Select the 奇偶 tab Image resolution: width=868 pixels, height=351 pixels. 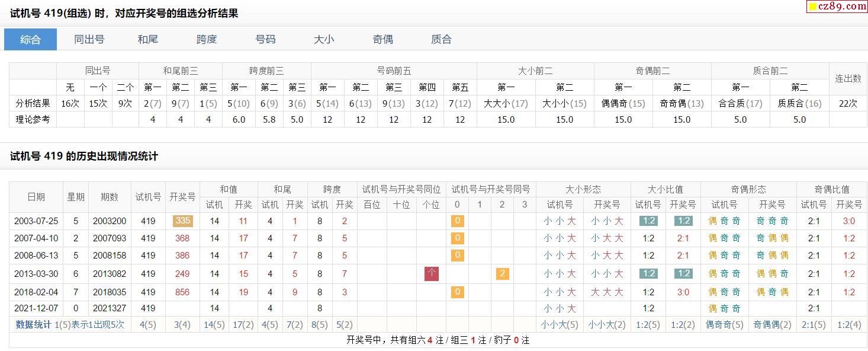tap(382, 40)
